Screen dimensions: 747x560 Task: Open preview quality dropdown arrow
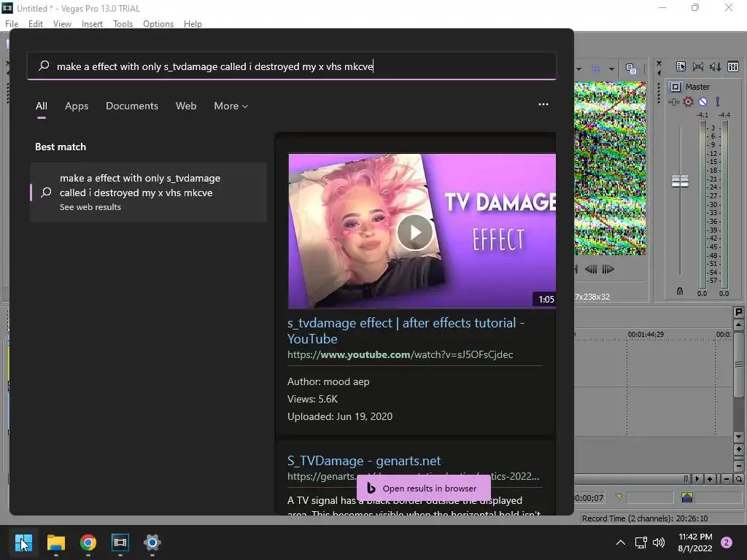pyautogui.click(x=578, y=69)
